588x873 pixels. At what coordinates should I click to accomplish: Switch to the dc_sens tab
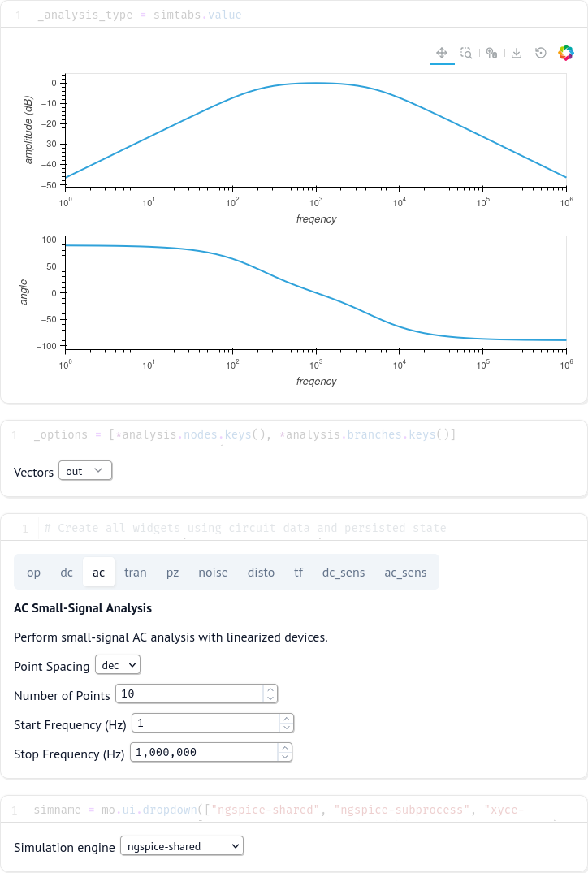click(342, 572)
